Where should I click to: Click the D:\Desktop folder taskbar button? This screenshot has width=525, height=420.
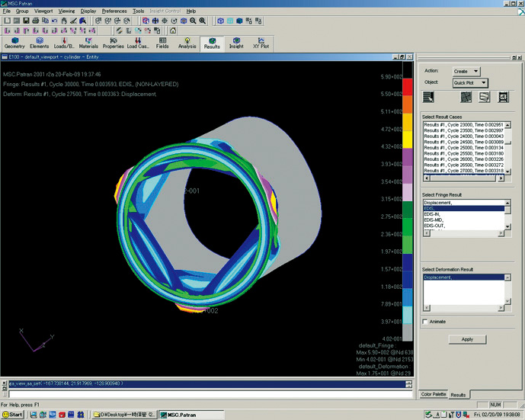(124, 415)
